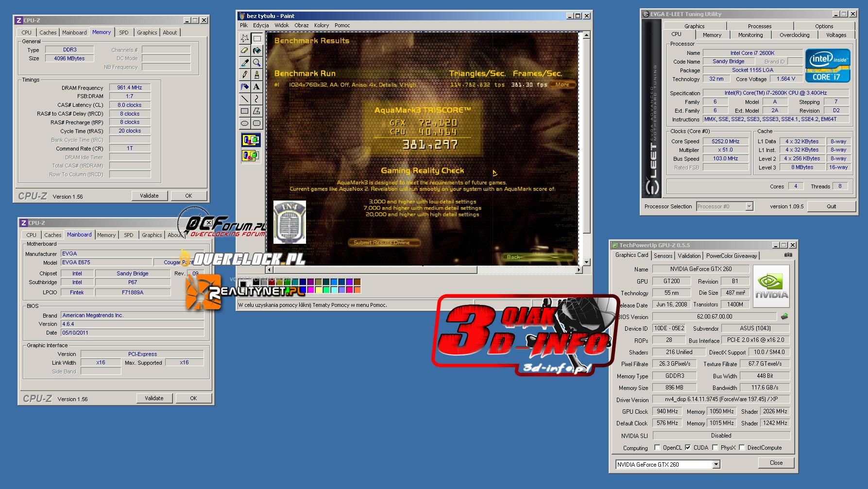Open the Plik menu in Paint
The width and height of the screenshot is (868, 489).
coord(244,25)
